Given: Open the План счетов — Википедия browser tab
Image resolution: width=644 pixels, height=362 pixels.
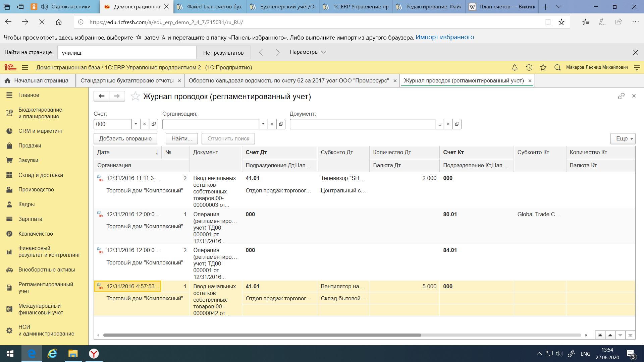Looking at the screenshot, I should (502, 7).
